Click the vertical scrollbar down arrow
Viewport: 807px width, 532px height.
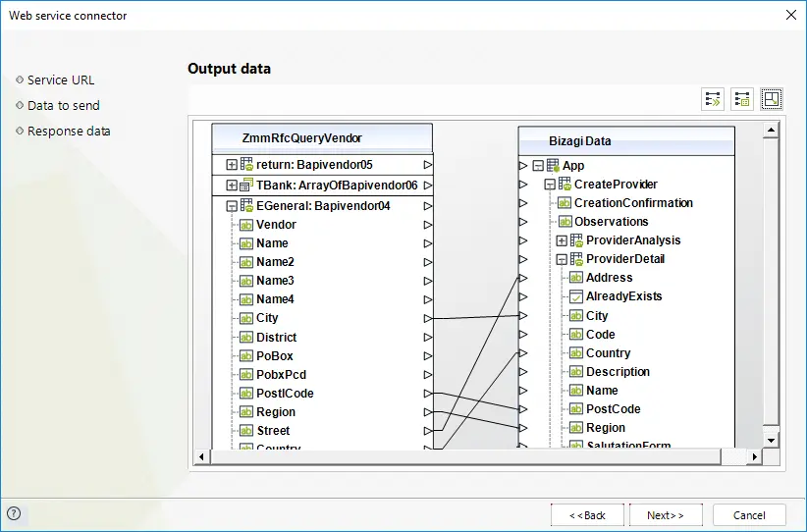(x=771, y=441)
